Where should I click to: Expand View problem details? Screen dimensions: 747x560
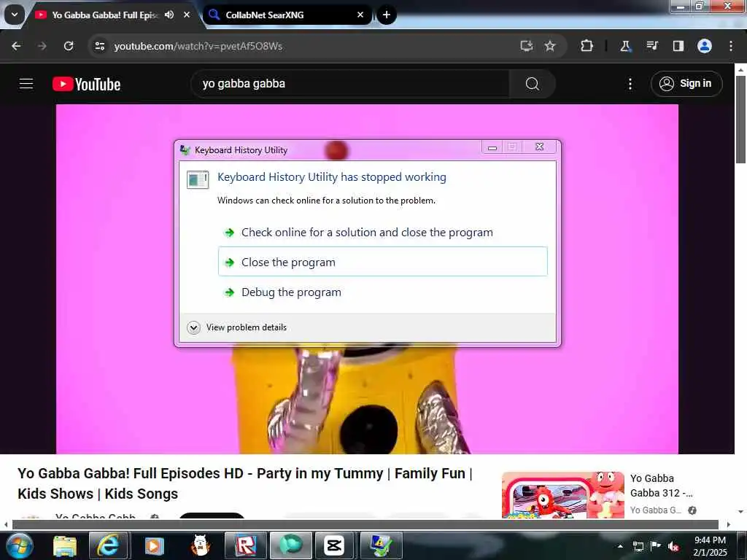point(237,327)
